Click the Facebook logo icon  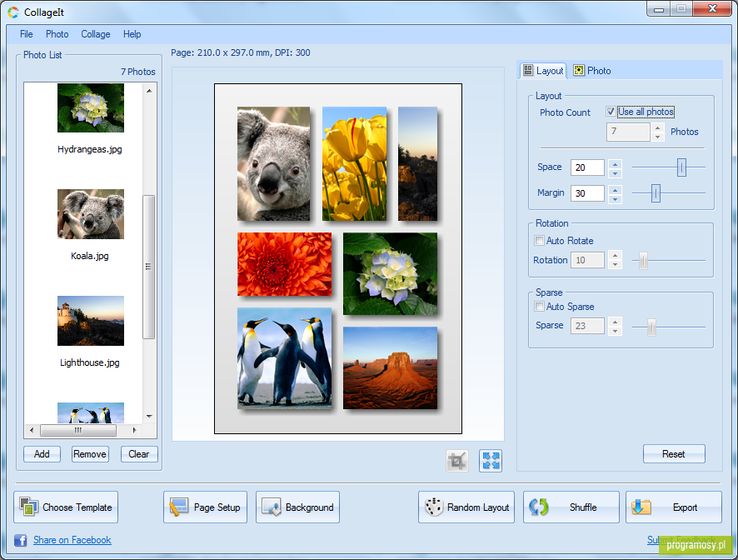tap(20, 540)
